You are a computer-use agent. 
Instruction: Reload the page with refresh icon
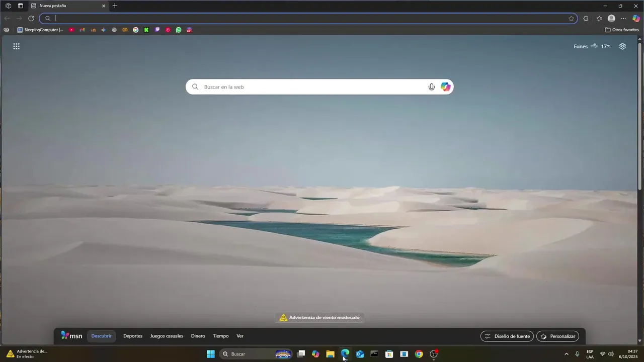(x=31, y=18)
